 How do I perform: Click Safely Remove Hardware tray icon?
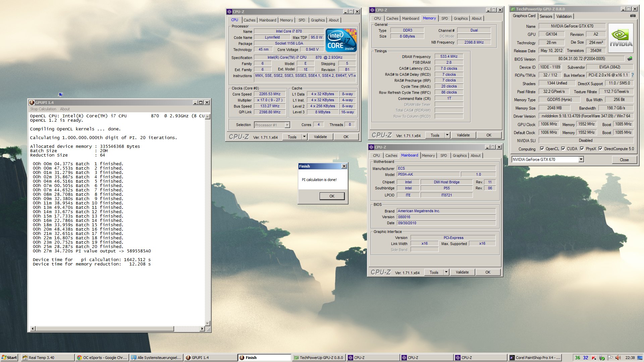pyautogui.click(x=602, y=358)
